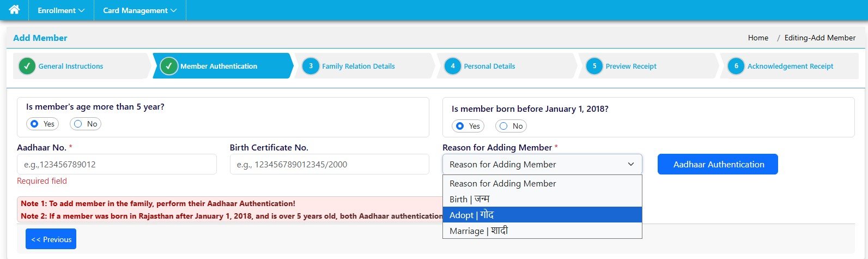Go back using the << Previous button
868x259 pixels.
coord(51,239)
